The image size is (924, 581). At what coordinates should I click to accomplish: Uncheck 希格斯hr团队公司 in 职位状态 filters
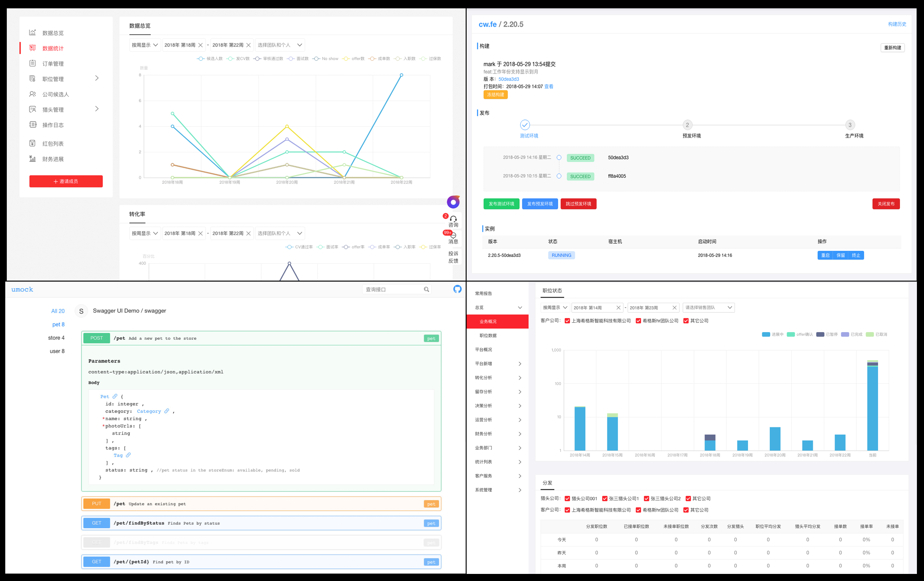coord(638,321)
